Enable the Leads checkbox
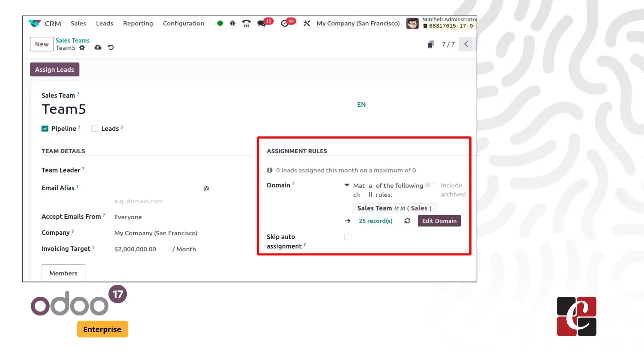The height and width of the screenshot is (362, 644). click(95, 129)
